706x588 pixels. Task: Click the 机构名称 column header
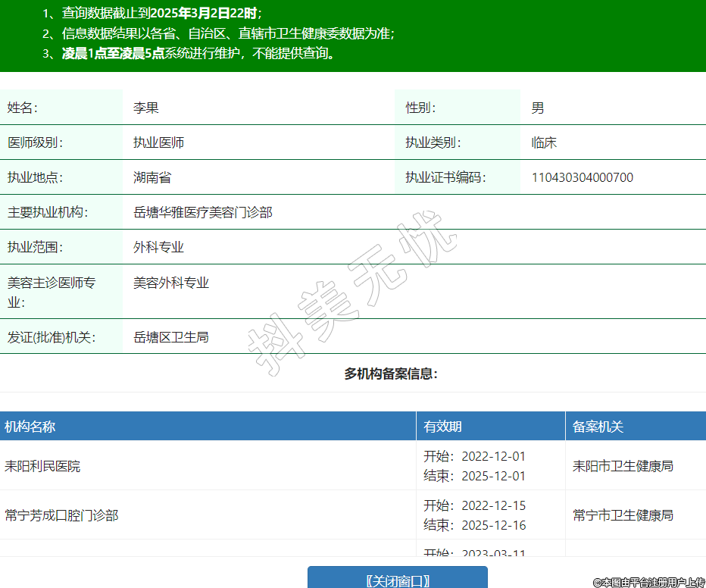tap(30, 427)
